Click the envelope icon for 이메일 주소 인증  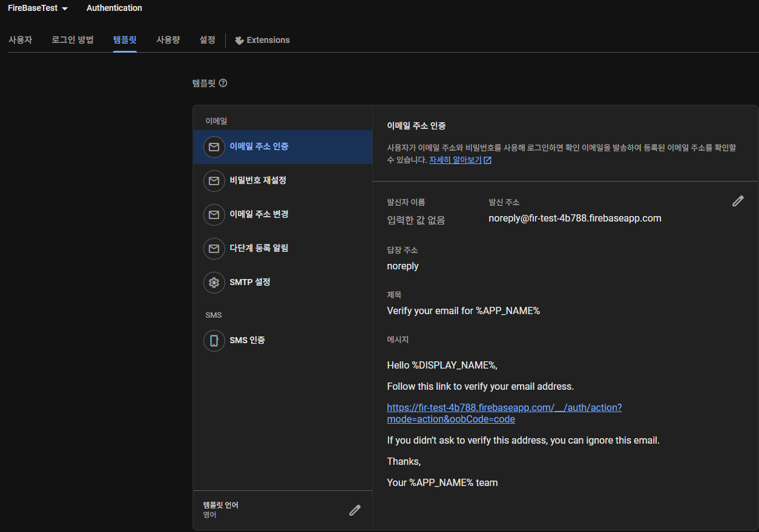coord(214,147)
